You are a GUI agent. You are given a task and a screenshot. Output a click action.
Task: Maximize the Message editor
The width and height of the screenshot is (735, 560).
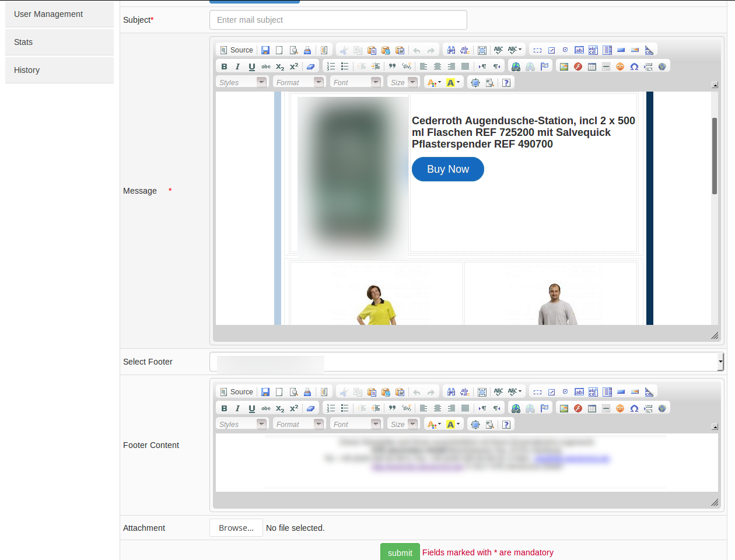pyautogui.click(x=475, y=83)
